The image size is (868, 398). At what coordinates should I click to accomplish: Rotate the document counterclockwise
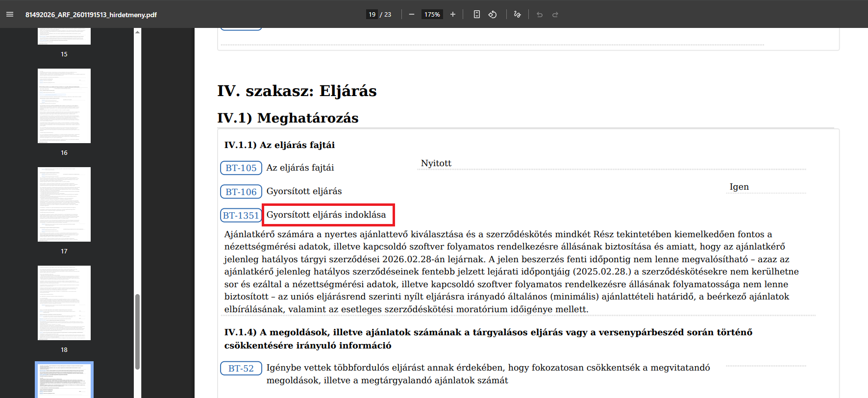point(493,15)
